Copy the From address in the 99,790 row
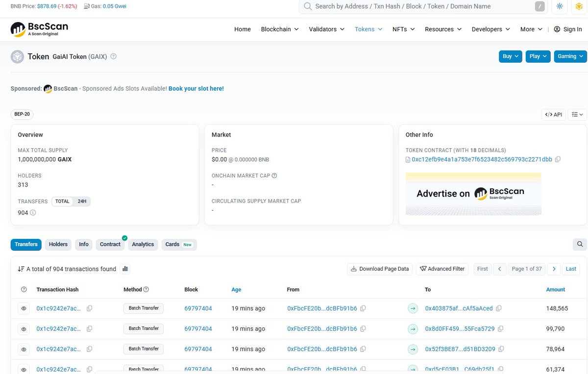Viewport: 588px width, 374px height. click(363, 329)
